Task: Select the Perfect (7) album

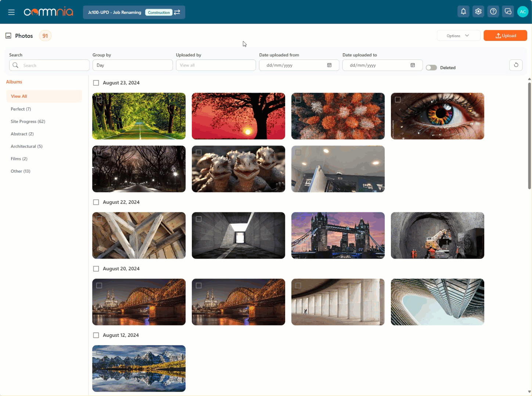Action: [21, 109]
